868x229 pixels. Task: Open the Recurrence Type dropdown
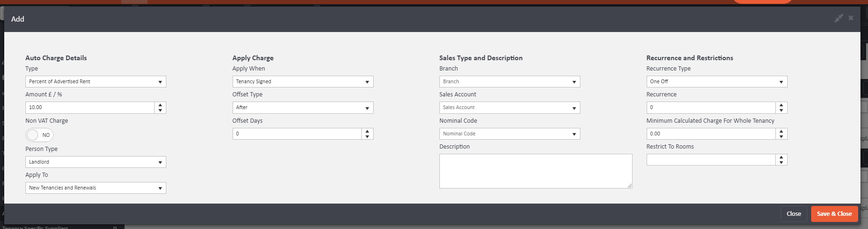click(x=716, y=82)
